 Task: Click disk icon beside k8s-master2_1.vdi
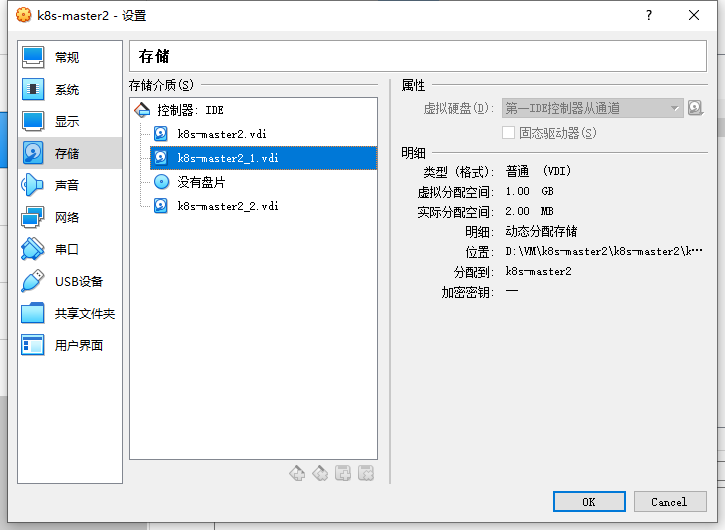[161, 158]
